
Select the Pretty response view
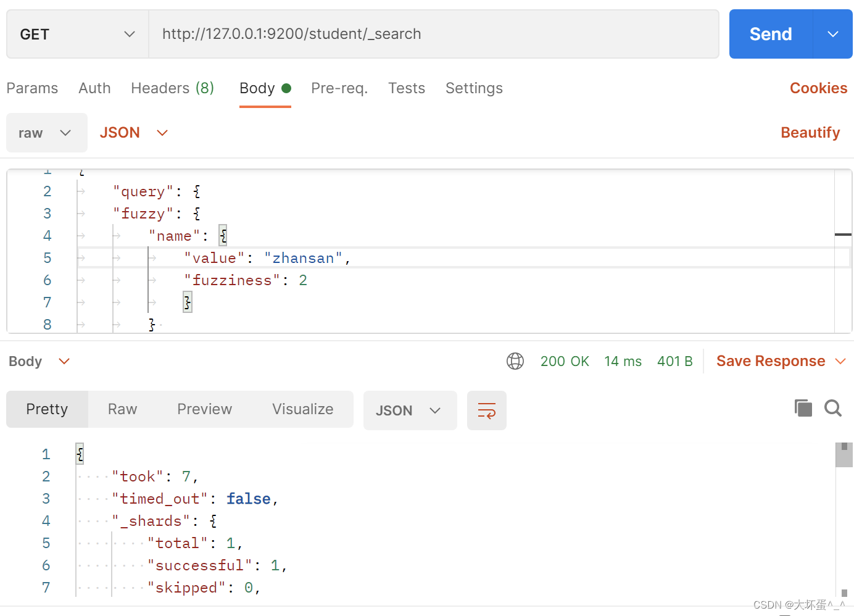pyautogui.click(x=47, y=409)
